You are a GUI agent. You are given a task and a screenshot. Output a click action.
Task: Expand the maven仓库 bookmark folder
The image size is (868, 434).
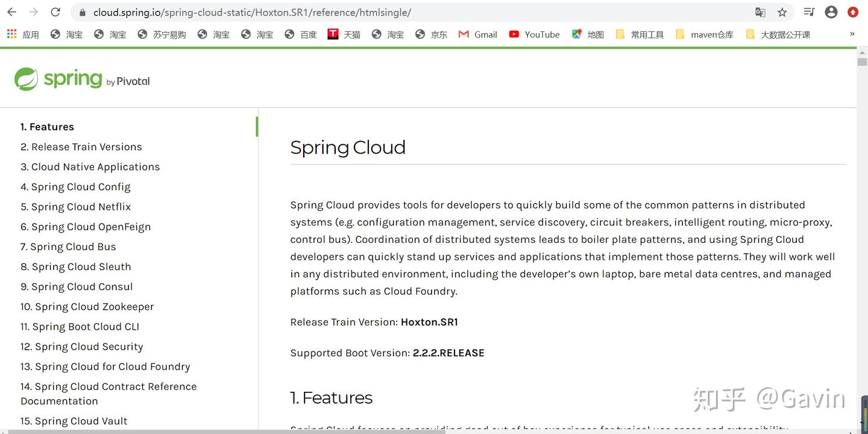tap(704, 34)
